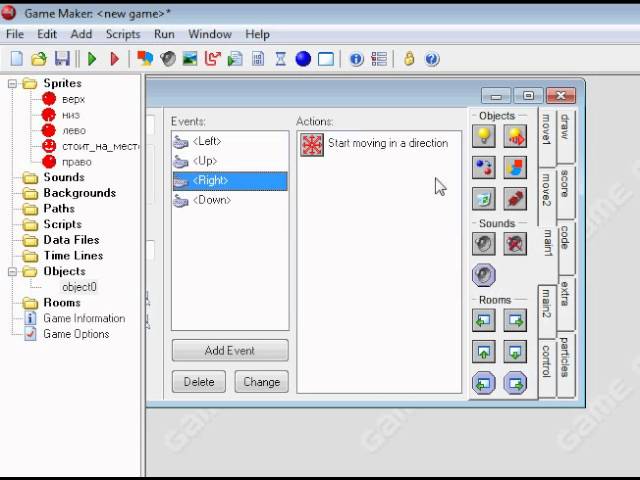
Task: Open the Window menu
Action: tap(210, 34)
